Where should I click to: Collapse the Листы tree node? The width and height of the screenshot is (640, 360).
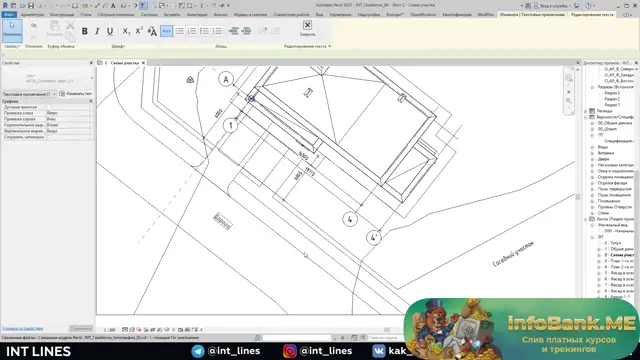pyautogui.click(x=586, y=219)
